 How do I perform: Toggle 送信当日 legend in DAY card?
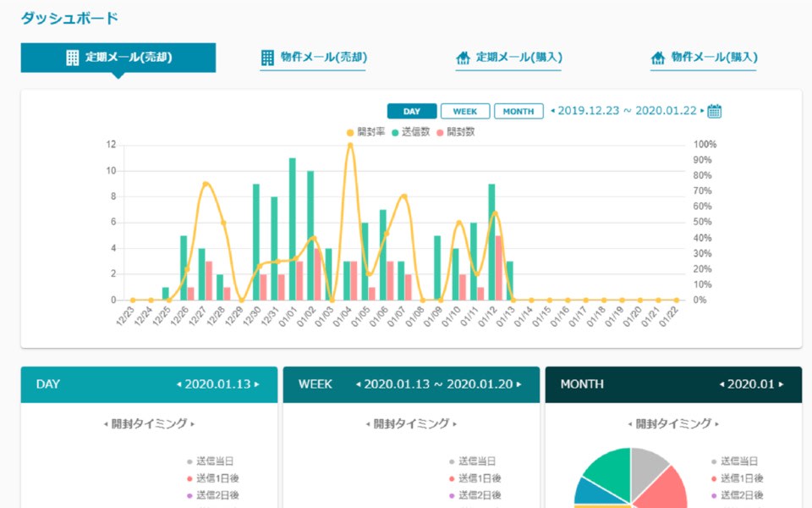211,461
